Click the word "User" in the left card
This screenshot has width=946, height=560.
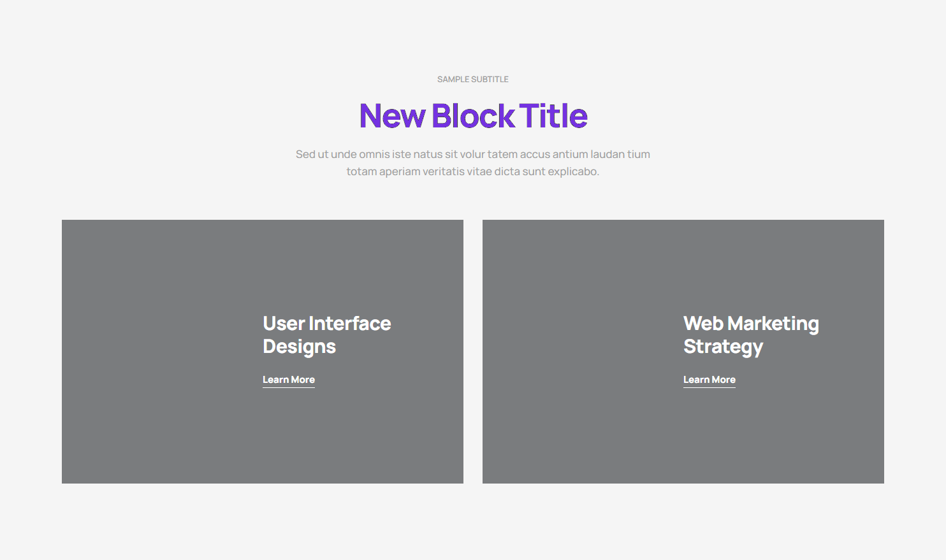284,324
